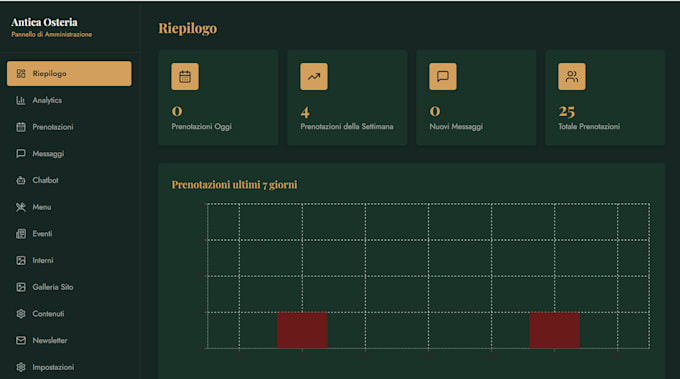This screenshot has height=379, width=680.
Task: Open the Interni section
Action: (x=69, y=260)
